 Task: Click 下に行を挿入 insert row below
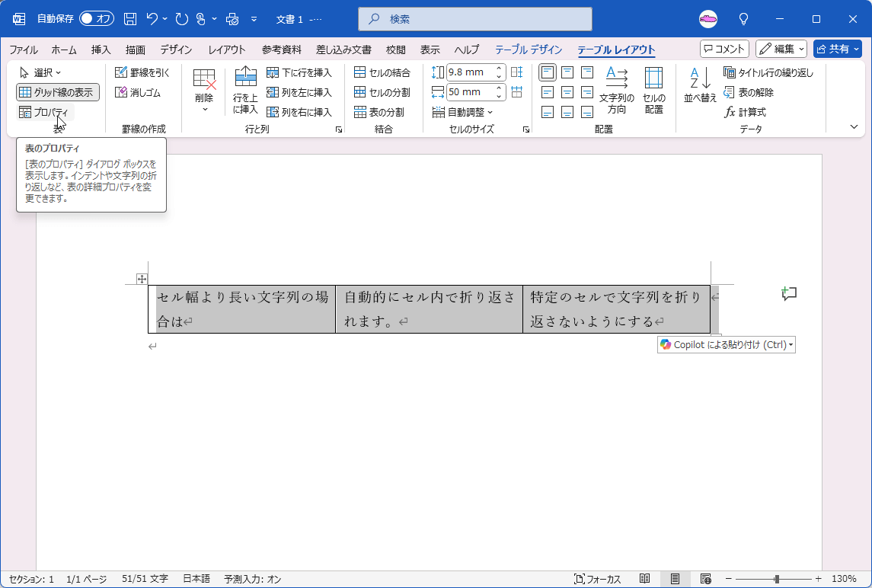pyautogui.click(x=299, y=72)
